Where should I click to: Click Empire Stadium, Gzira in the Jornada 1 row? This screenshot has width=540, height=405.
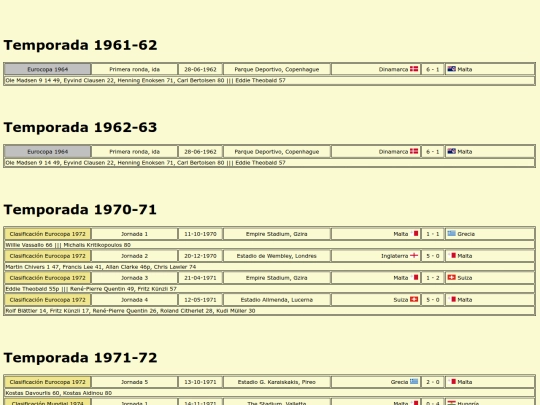pyautogui.click(x=277, y=234)
